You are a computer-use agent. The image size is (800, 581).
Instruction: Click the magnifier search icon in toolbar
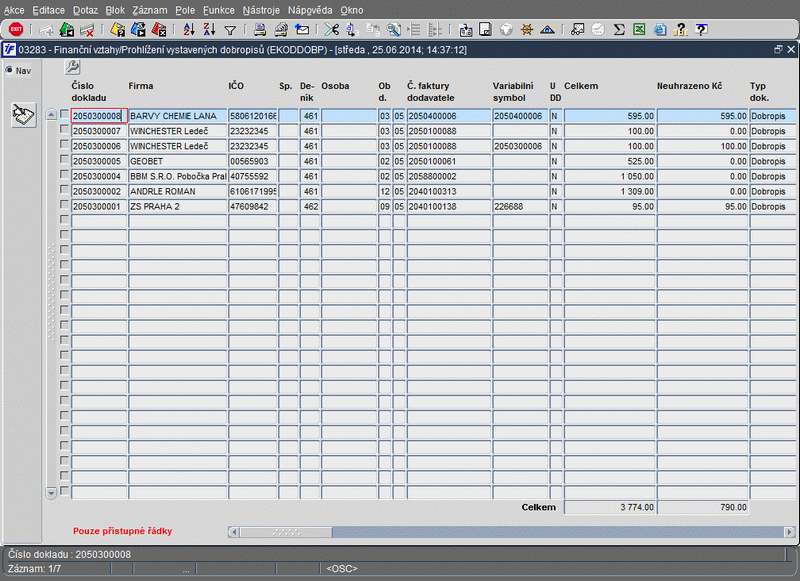pyautogui.click(x=393, y=30)
